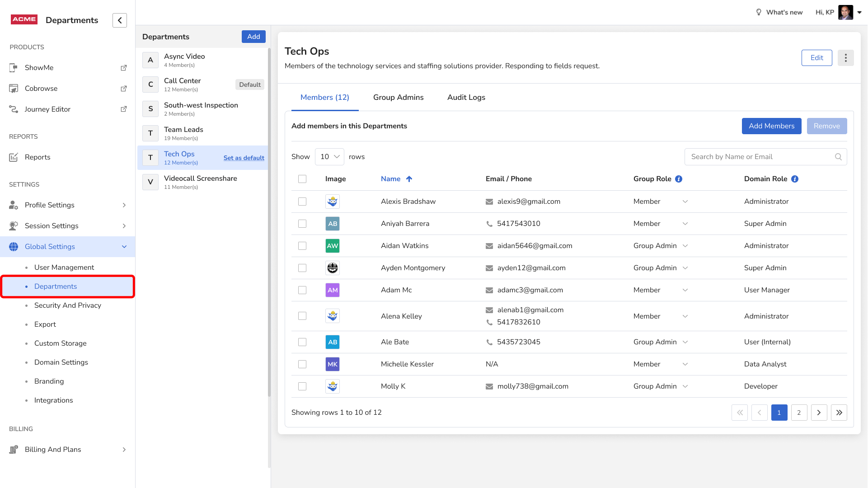This screenshot has width=868, height=488.
Task: Collapse the sidebar with the back chevron
Action: (120, 20)
